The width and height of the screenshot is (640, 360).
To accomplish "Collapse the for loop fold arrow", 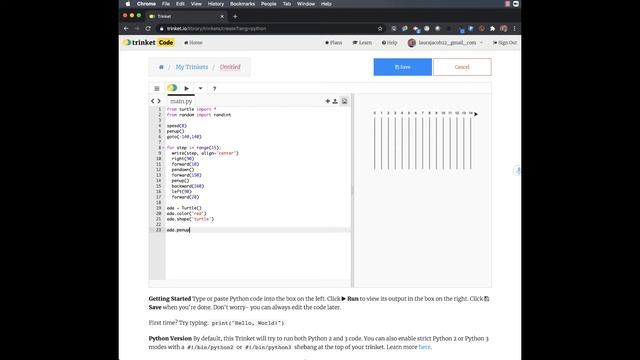I will [164, 148].
